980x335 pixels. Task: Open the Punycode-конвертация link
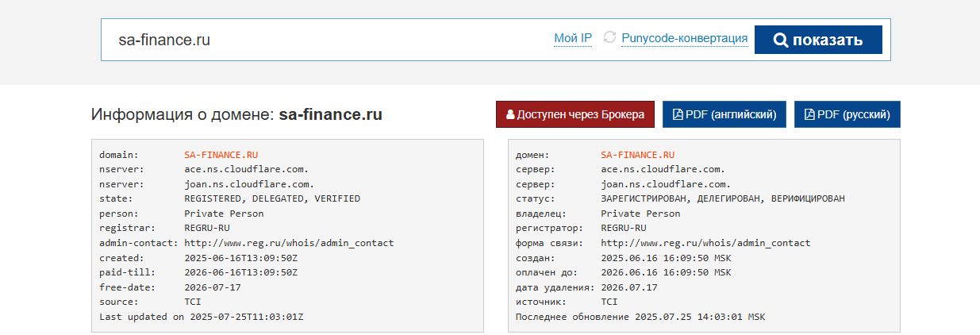tap(685, 38)
